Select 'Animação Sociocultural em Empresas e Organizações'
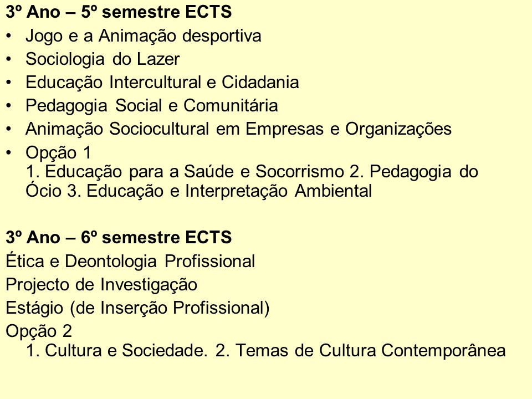Screen dimensions: 532x399 [x=238, y=129]
